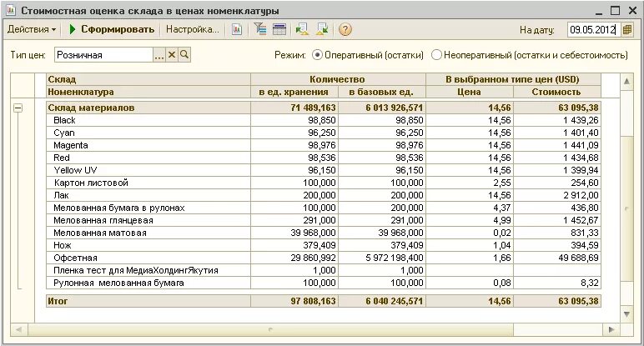Click Black cost value 1 439,26
Screen dimensions: 644x346
581,120
